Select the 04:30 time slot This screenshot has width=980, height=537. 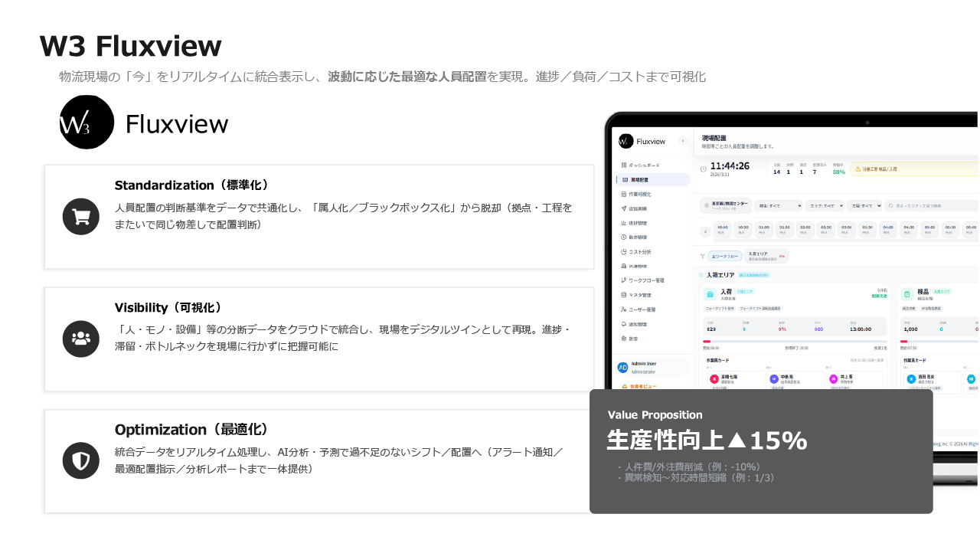908,229
